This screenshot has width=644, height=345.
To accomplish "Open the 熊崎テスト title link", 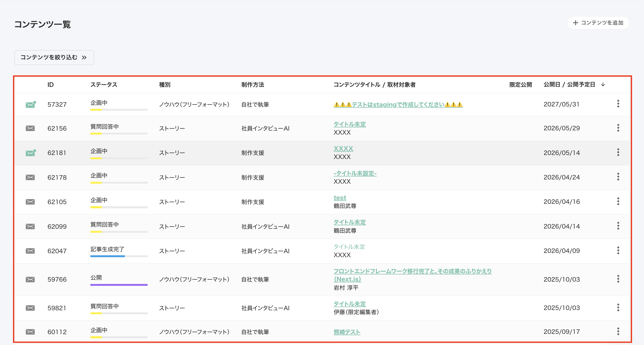I will (347, 332).
